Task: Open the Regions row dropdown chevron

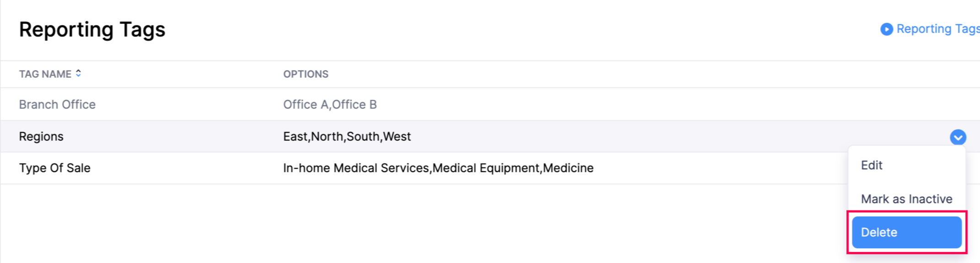Action: 958,137
